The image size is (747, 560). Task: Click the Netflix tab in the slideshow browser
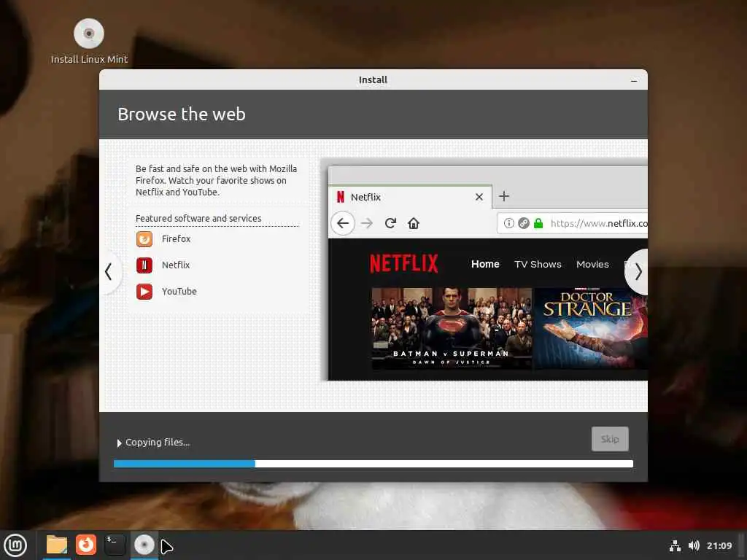(x=411, y=197)
